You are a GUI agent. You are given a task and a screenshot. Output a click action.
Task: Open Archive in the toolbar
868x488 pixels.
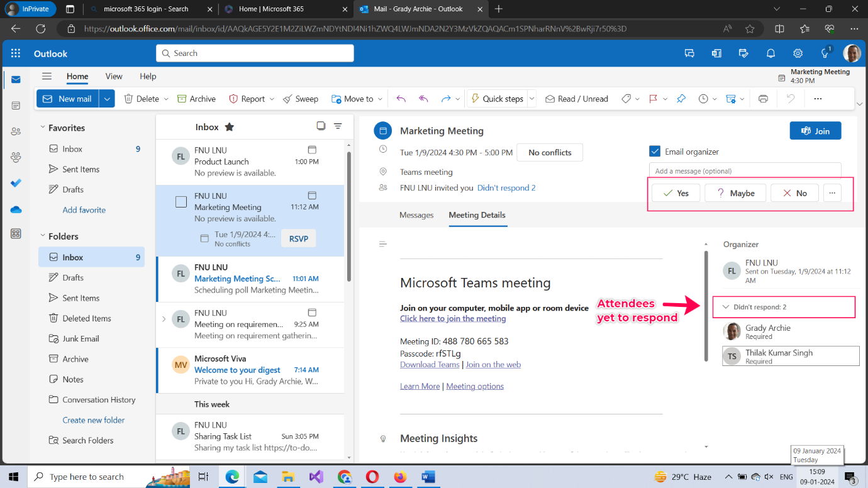196,99
